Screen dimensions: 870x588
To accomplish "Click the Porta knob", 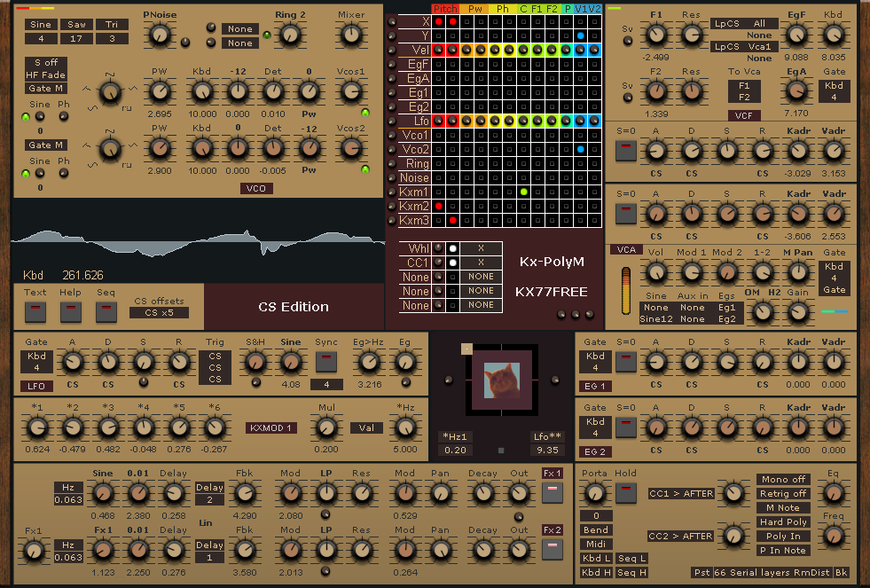I will [595, 492].
